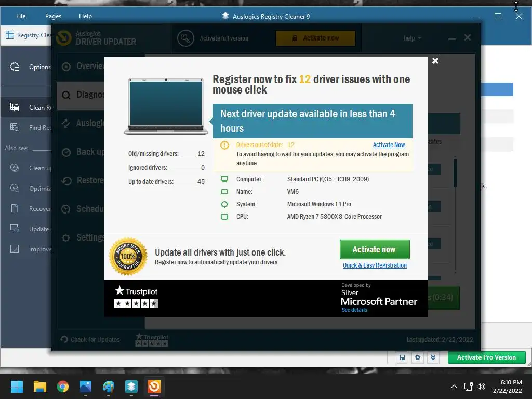
Task: Click the Computer monitor icon
Action: 224,179
